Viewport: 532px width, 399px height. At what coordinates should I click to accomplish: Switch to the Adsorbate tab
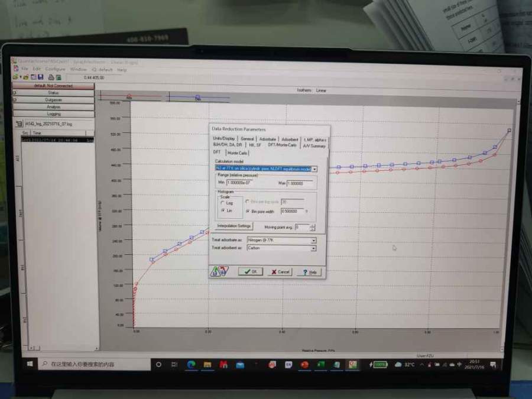(267, 139)
